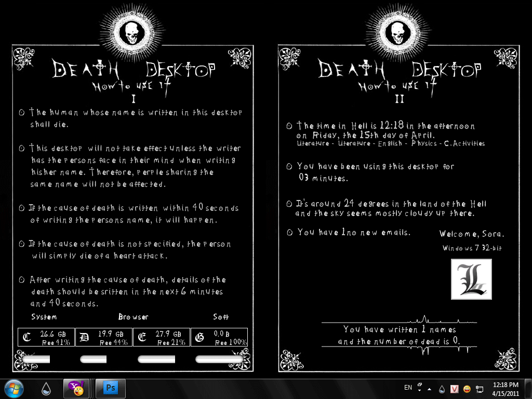Image resolution: width=532 pixels, height=399 pixels.
Task: Open the Windows Start menu orb
Action: (14, 389)
